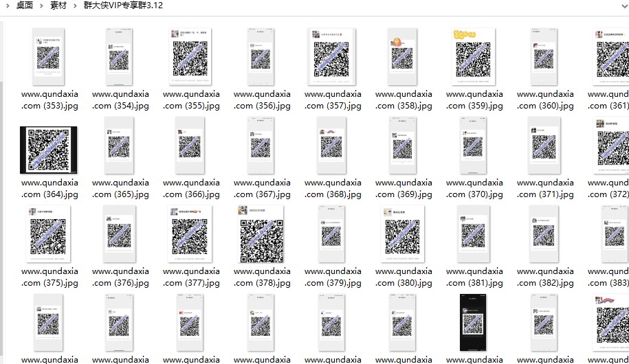This screenshot has height=364, width=629.
Task: Select thumbnail of www.qundaxia.com (377).jpg
Action: pyautogui.click(x=190, y=234)
